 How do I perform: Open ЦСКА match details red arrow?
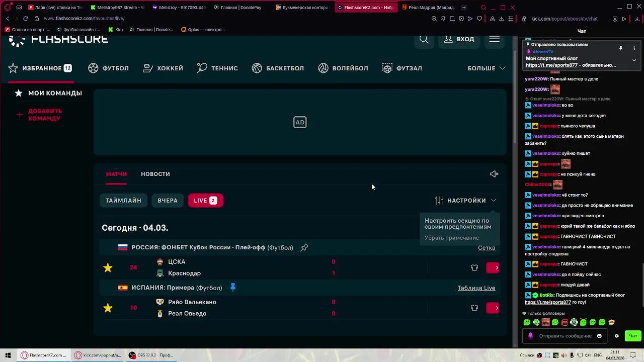tap(493, 267)
